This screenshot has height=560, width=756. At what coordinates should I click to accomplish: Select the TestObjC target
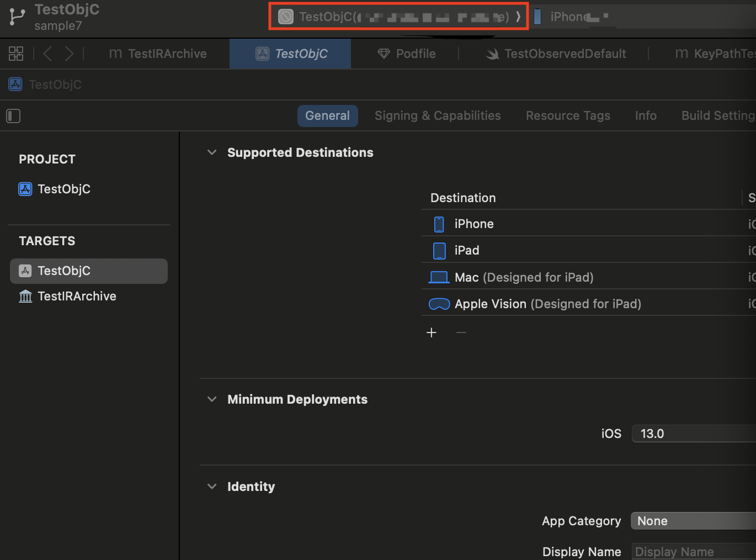89,271
